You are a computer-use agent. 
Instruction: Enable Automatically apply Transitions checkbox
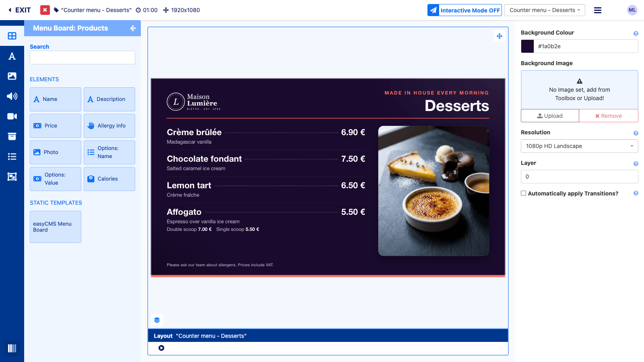click(x=524, y=193)
